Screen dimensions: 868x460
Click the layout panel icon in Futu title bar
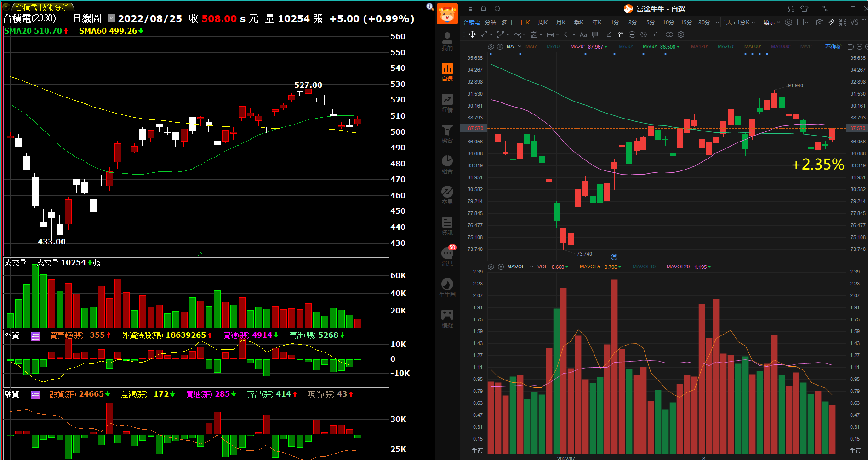[x=469, y=9]
